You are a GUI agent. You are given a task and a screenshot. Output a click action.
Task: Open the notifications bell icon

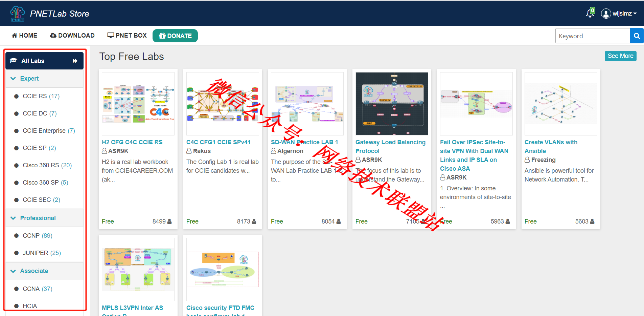coord(590,13)
